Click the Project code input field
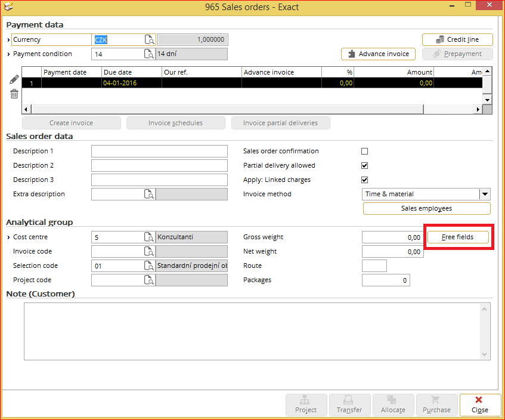This screenshot has height=420, width=505. [x=118, y=280]
